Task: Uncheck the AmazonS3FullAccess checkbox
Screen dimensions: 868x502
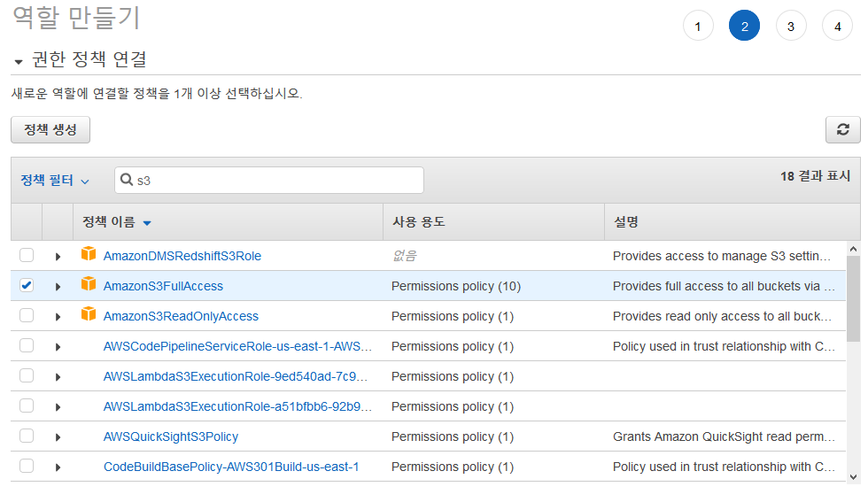Action: coord(27,285)
